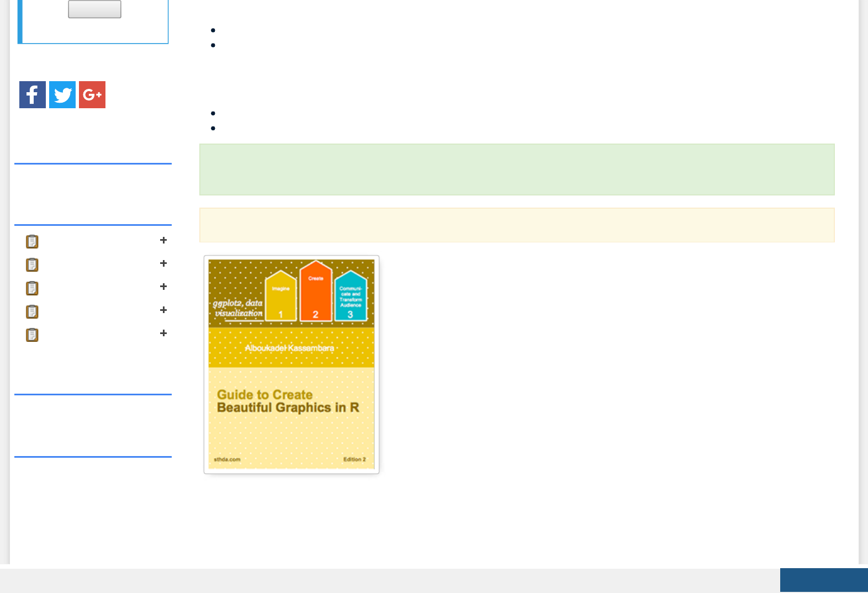Click the third clipboard icon in sidebar list
This screenshot has width=868, height=593.
click(32, 288)
